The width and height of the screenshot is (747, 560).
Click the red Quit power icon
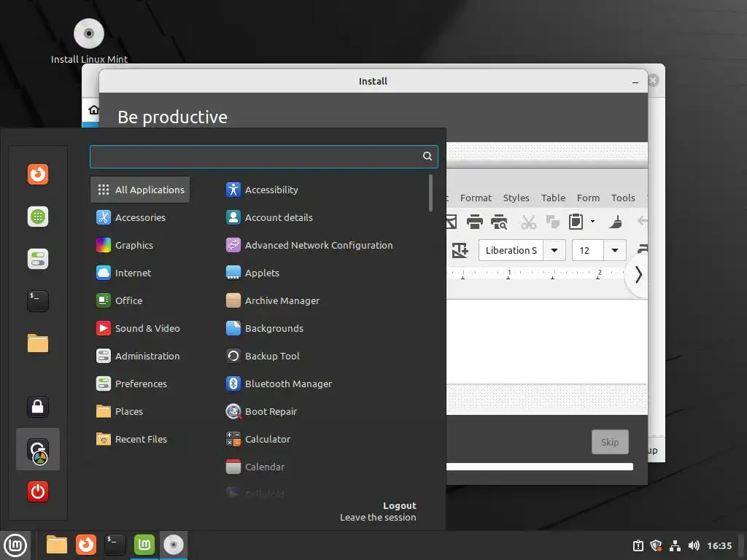point(38,491)
